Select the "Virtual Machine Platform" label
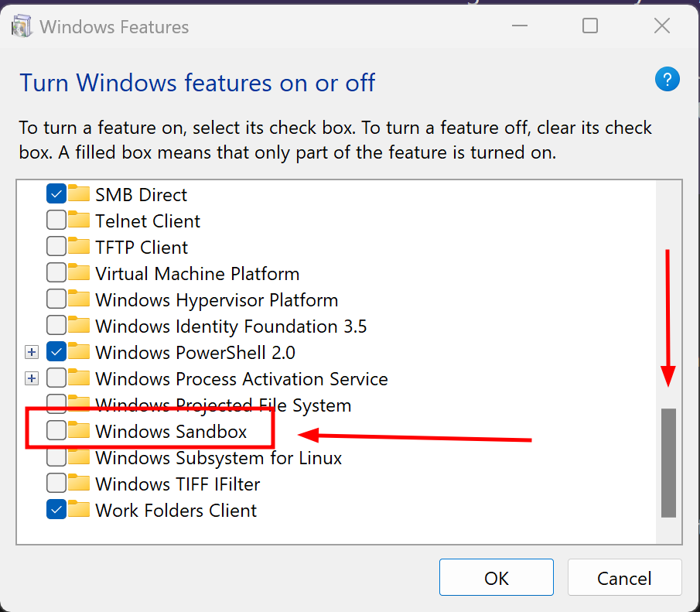The height and width of the screenshot is (612, 700). (x=197, y=274)
